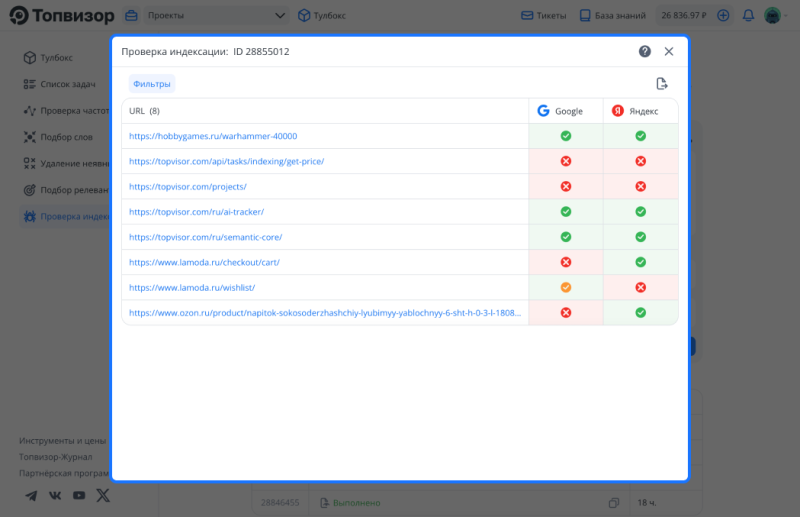Expand the Проекты dropdown
The height and width of the screenshot is (517, 800).
[214, 15]
